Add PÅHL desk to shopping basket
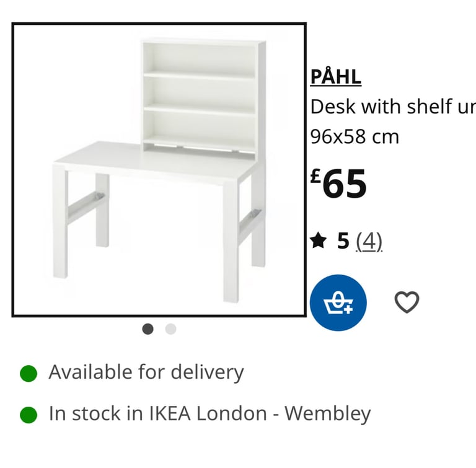This screenshot has height=468, width=476. point(338,302)
